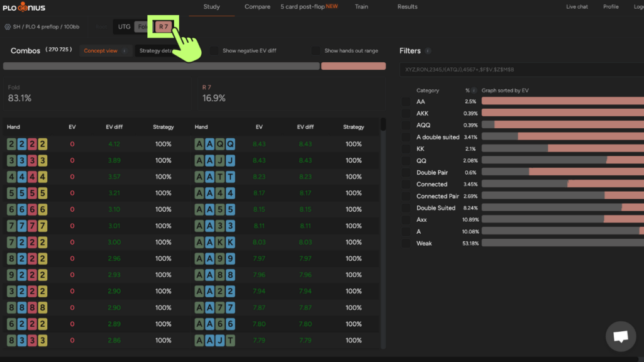Enable Show hands out range
The image size is (644, 362).
click(316, 51)
